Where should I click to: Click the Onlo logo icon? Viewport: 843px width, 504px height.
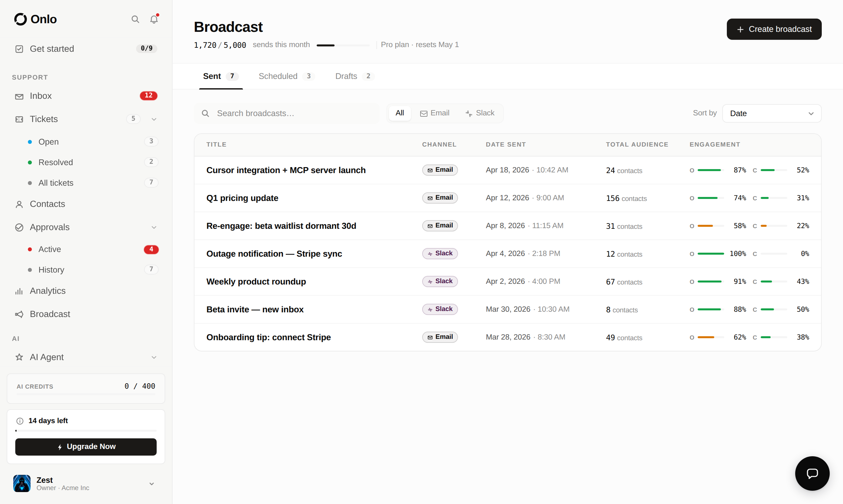click(20, 19)
